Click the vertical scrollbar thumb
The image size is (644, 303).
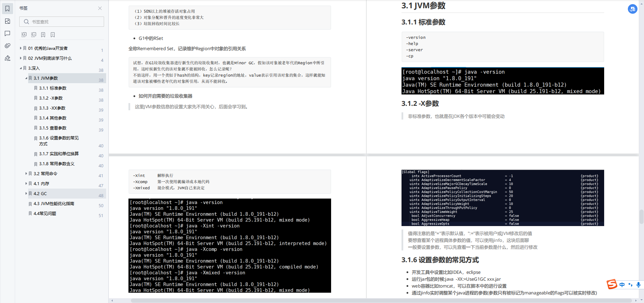click(641, 217)
